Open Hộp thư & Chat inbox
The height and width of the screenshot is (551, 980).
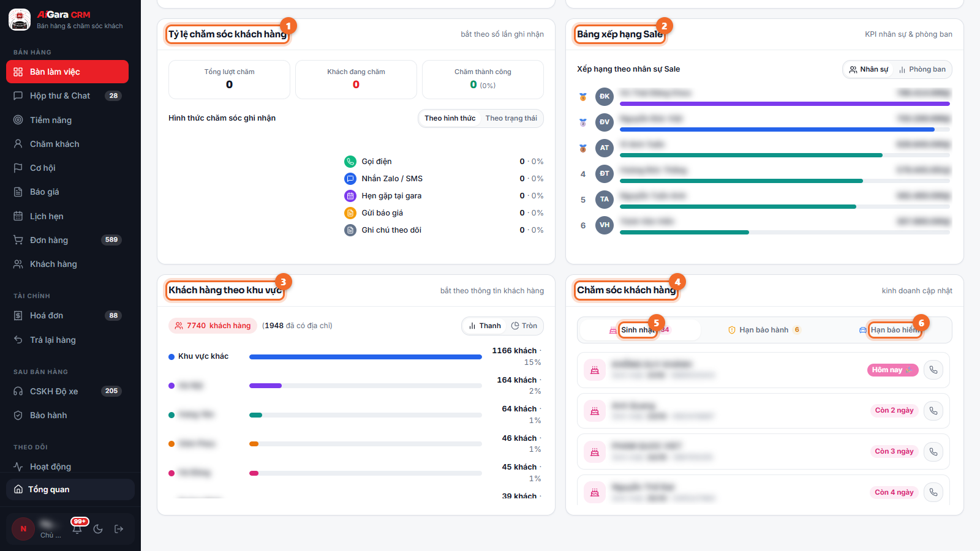67,96
